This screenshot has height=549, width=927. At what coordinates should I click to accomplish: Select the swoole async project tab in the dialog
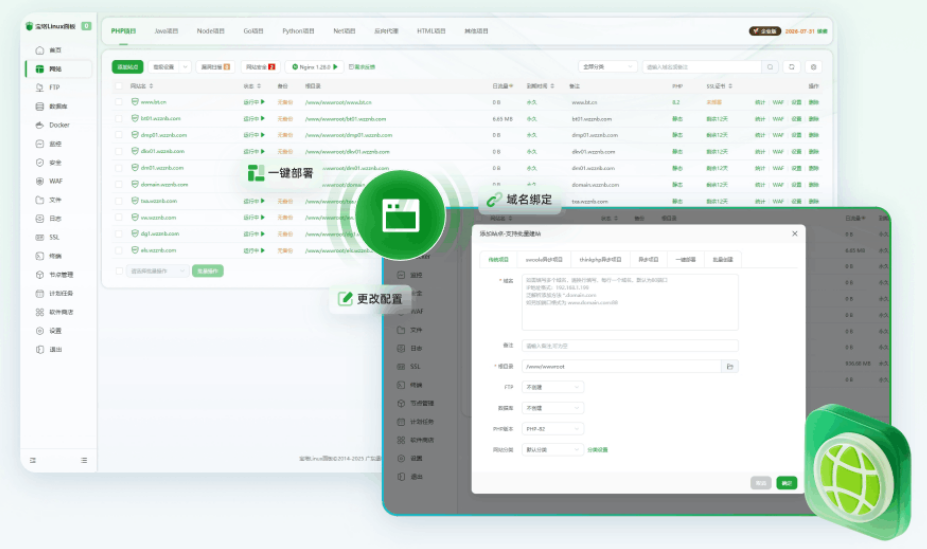point(544,259)
